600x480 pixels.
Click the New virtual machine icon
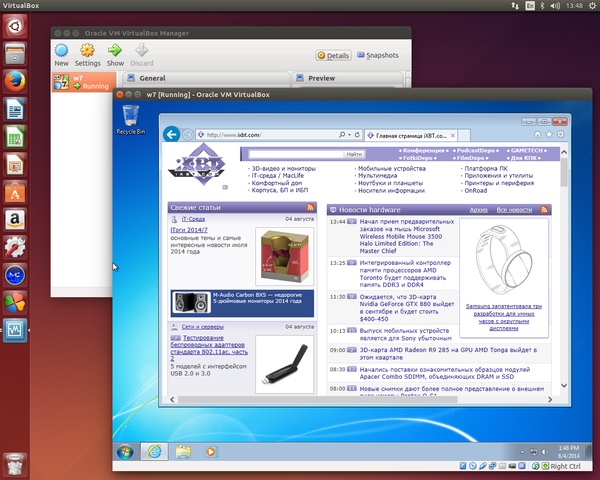[62, 50]
